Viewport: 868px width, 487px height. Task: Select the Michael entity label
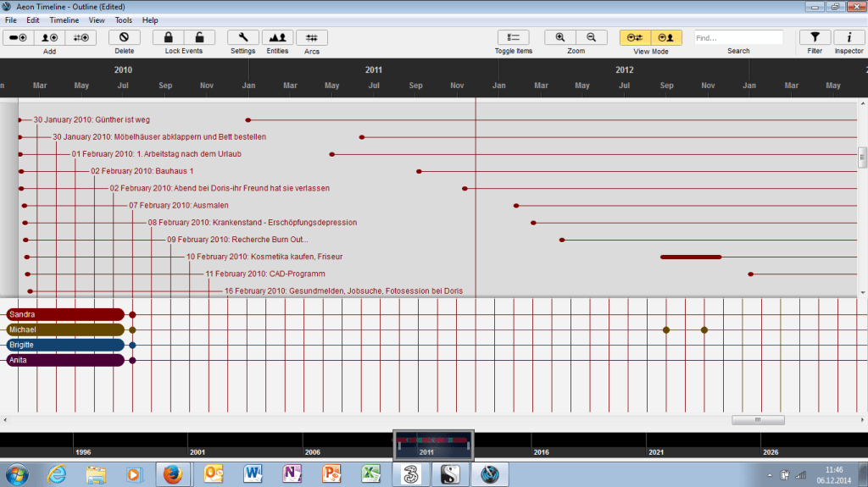pyautogui.click(x=64, y=329)
